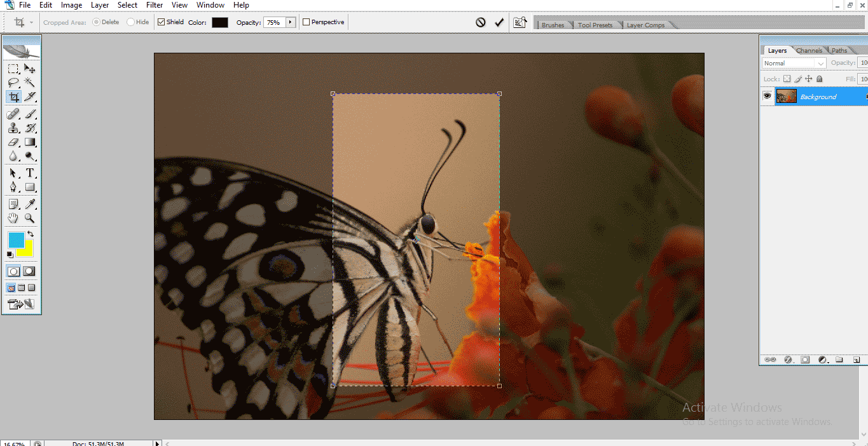Viewport: 868px width, 446px height.
Task: Open adjustment layer menu in Layers panel
Action: pyautogui.click(x=822, y=360)
